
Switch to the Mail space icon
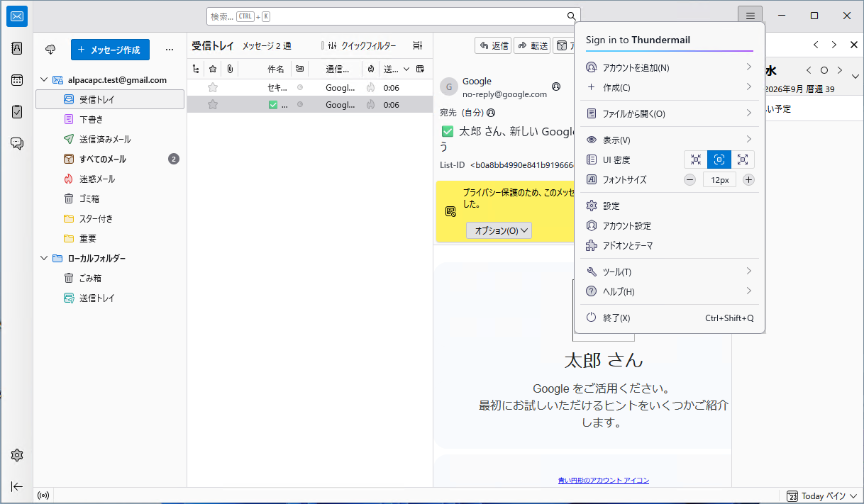pos(17,16)
